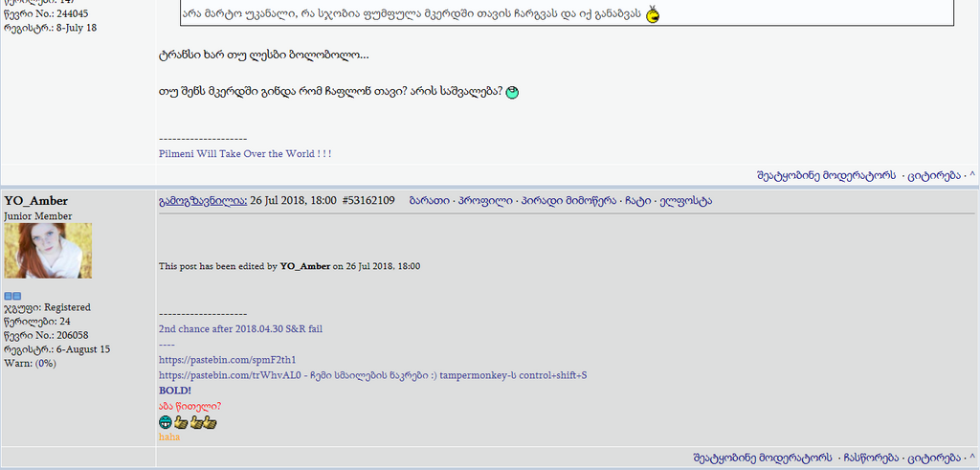Open the pastebin.com/trWhvAL0 signature link

(x=231, y=375)
